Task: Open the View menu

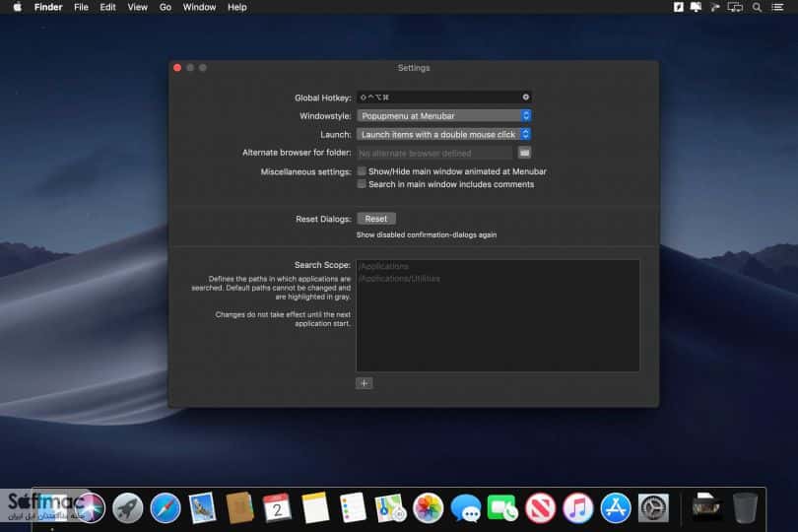Action: pos(137,7)
